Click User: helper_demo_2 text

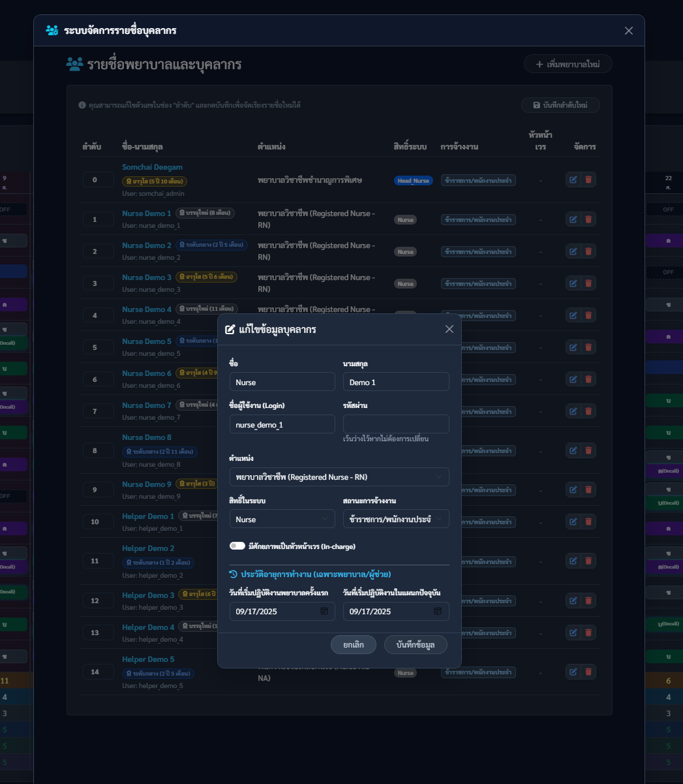[x=153, y=575]
